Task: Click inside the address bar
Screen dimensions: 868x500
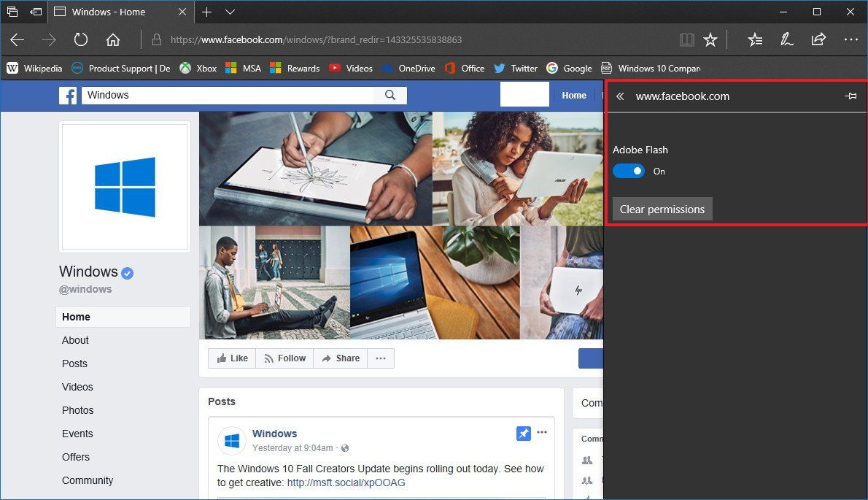Action: click(x=365, y=39)
